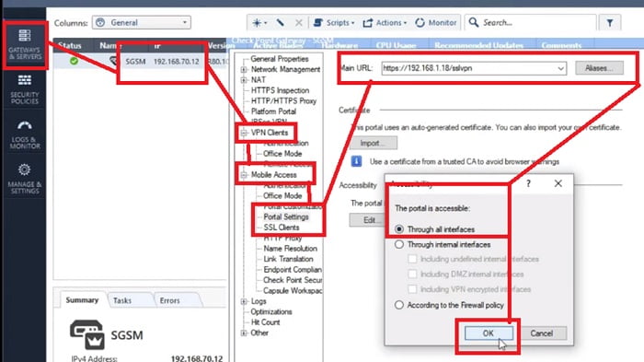Switch to the Errors tab

tap(169, 300)
